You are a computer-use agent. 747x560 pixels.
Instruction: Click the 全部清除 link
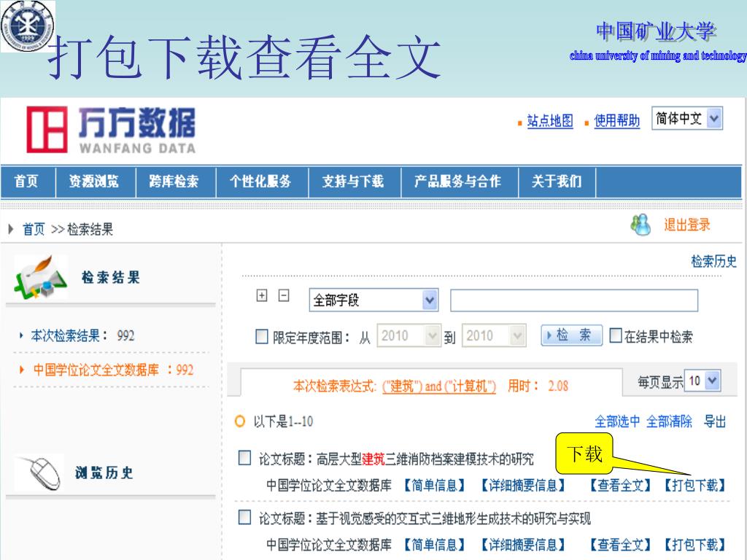click(x=670, y=421)
